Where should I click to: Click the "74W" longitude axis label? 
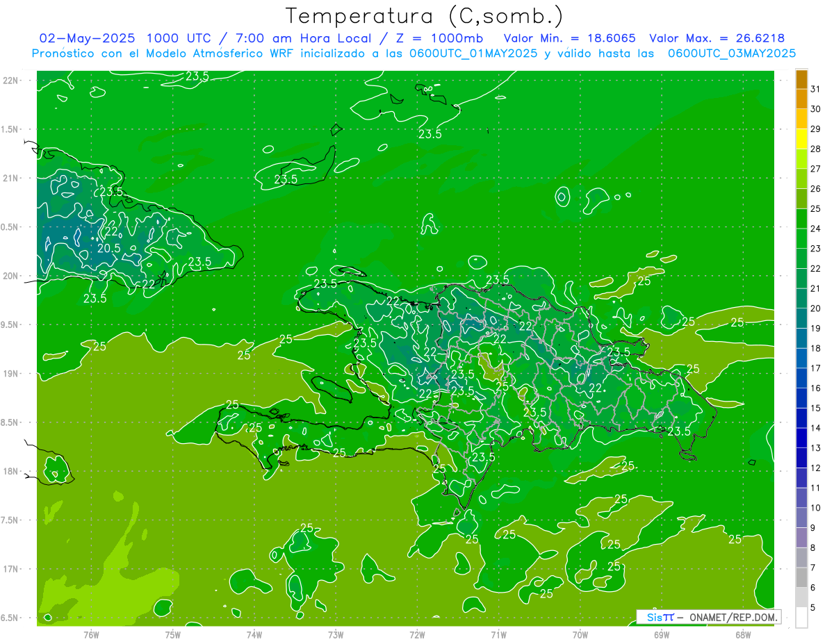click(x=254, y=636)
